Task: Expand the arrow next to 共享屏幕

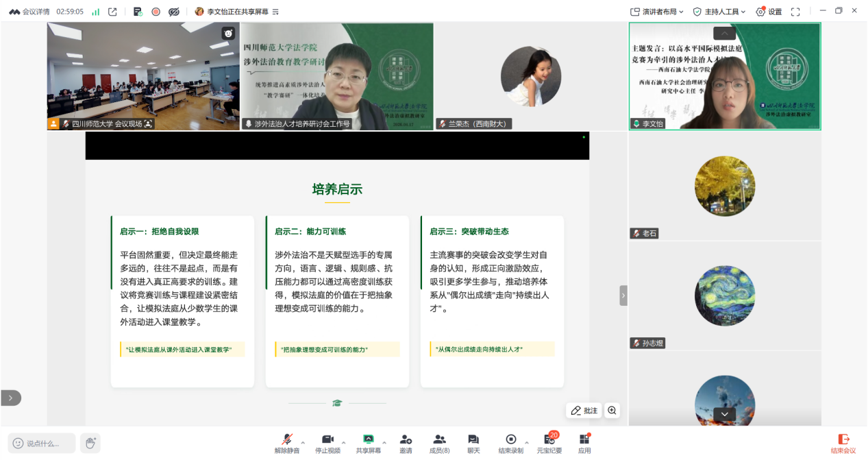Action: (x=384, y=442)
